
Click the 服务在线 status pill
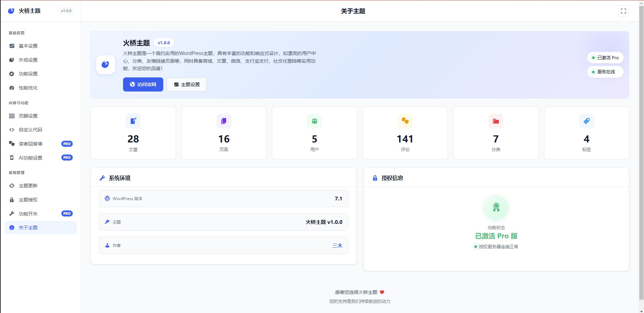(x=605, y=72)
